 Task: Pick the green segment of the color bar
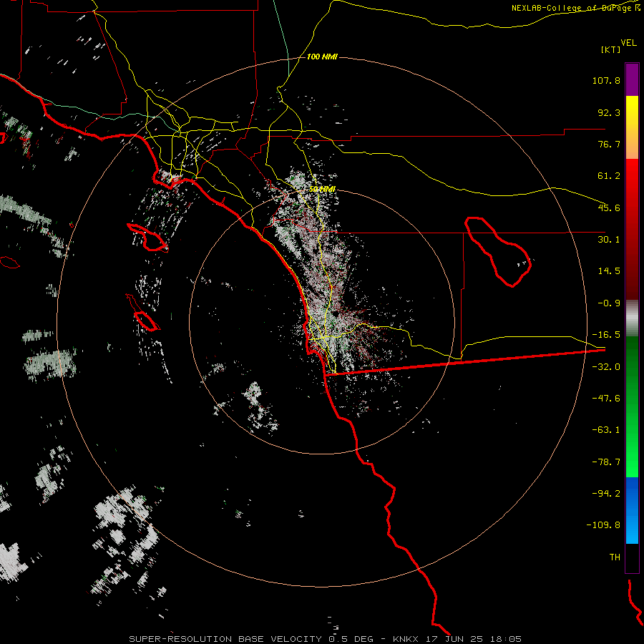(x=632, y=406)
